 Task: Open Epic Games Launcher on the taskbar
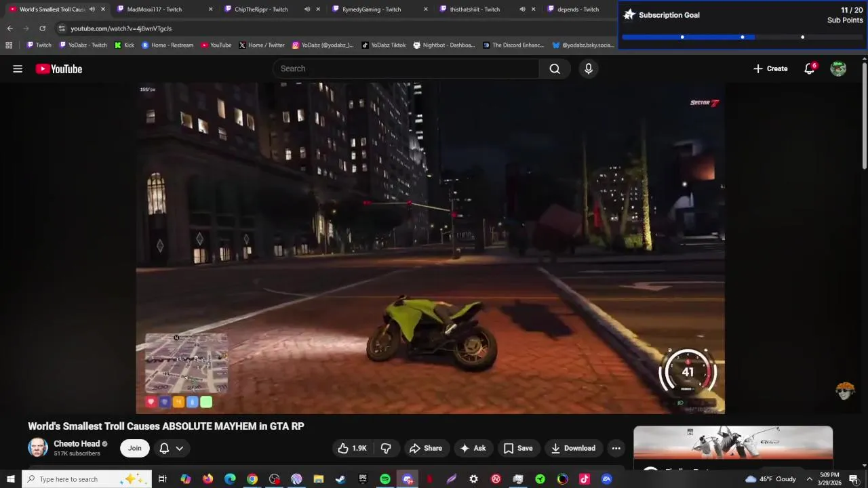click(x=363, y=479)
